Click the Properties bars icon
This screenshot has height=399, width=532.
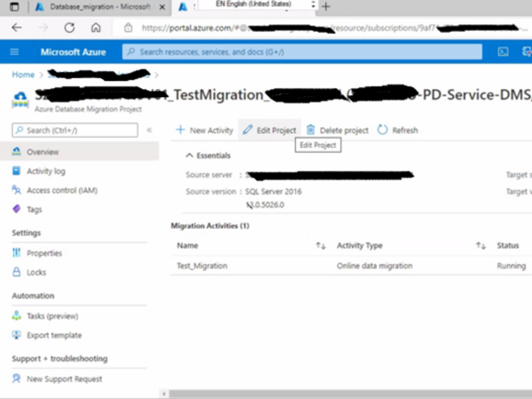(x=16, y=252)
